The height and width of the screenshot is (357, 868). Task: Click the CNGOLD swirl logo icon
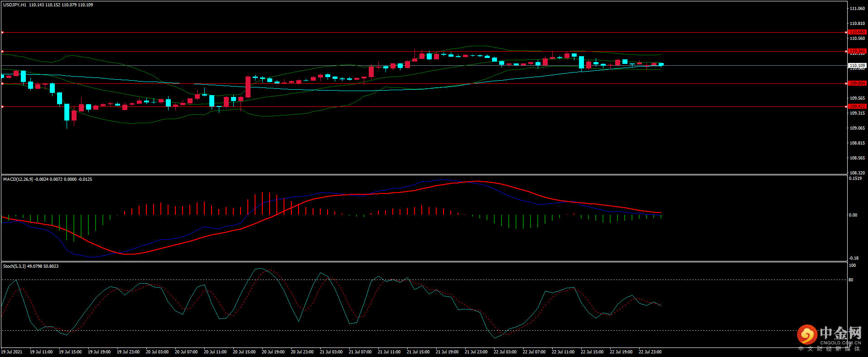click(x=806, y=335)
